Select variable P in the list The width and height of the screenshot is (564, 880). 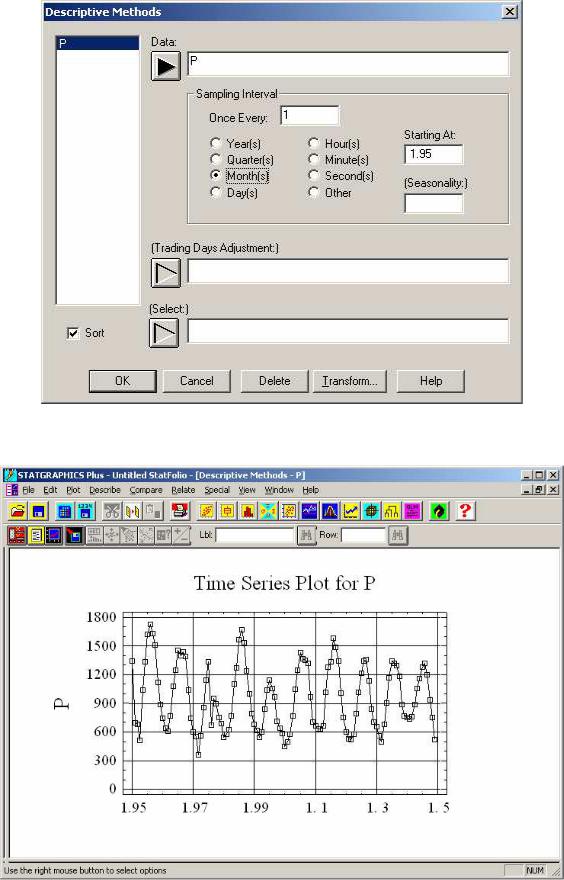[98, 43]
